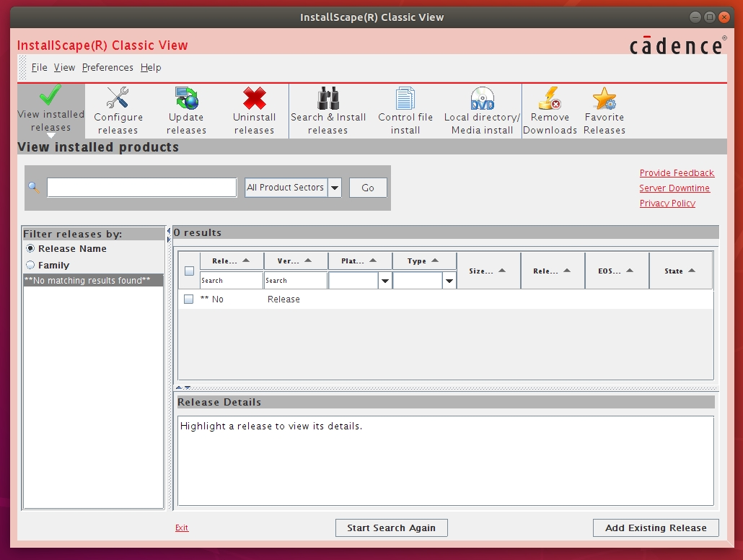
Task: Sort by Release name column arrow
Action: (x=246, y=261)
